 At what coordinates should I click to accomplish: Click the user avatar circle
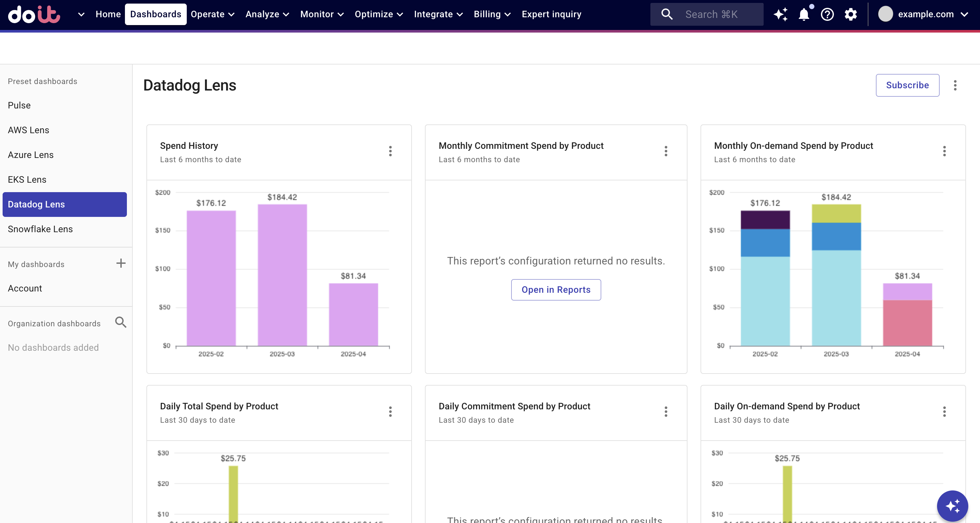[885, 14]
